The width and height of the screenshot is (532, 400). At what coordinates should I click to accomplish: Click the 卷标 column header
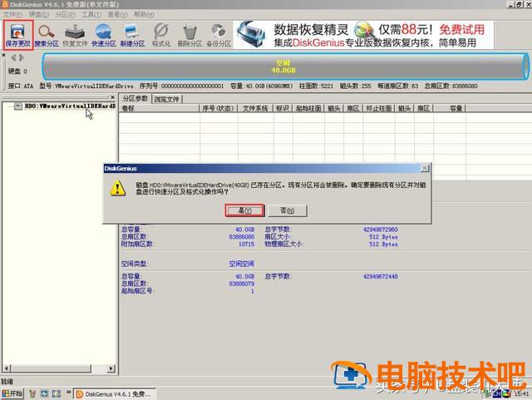pos(159,108)
